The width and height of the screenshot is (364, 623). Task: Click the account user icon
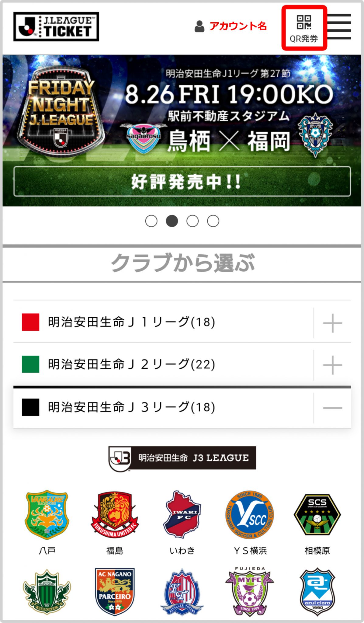click(199, 26)
